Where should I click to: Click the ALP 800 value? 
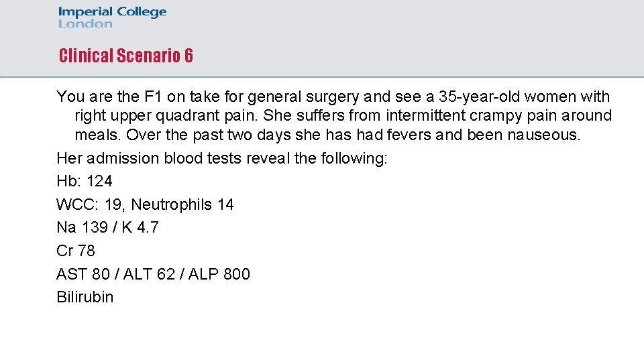click(x=219, y=274)
